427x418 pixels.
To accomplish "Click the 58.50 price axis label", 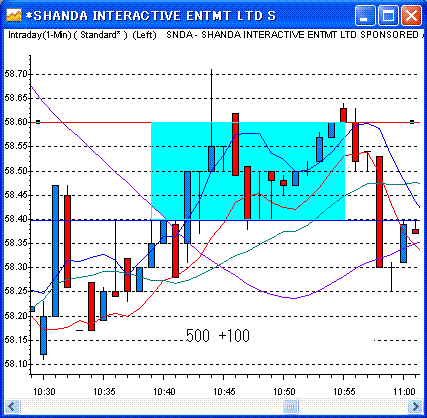I will click(16, 171).
